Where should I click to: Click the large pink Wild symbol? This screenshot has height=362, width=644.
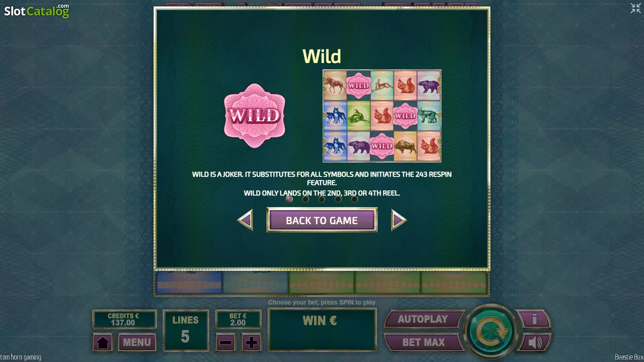click(255, 116)
